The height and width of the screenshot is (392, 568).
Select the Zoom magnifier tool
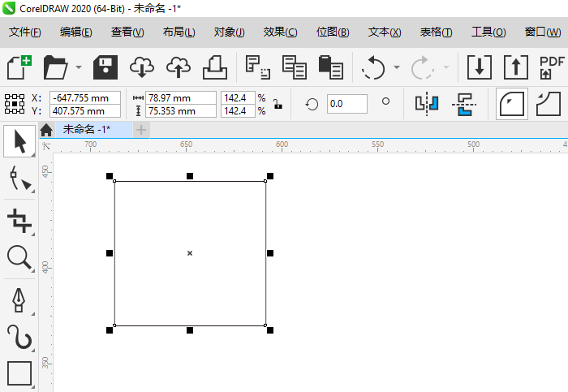pos(19,258)
